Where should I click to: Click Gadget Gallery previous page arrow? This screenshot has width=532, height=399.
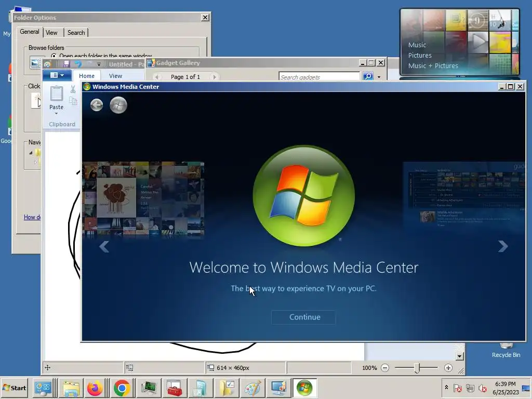[x=157, y=77]
